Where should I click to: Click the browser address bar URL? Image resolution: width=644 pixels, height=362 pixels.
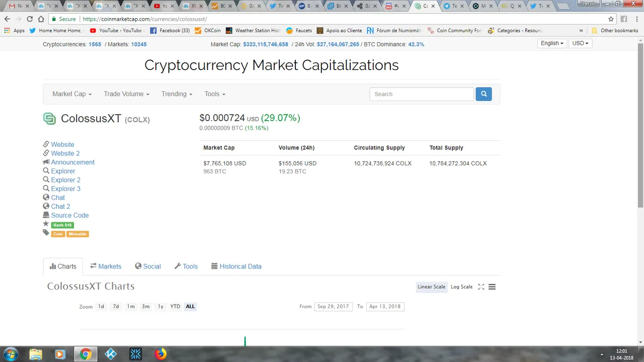145,19
